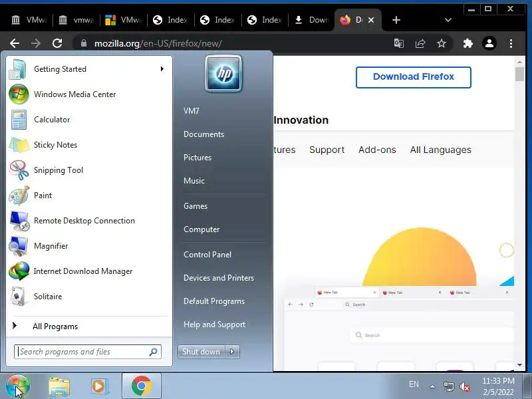Switch to the vmwa tab

tap(76, 20)
